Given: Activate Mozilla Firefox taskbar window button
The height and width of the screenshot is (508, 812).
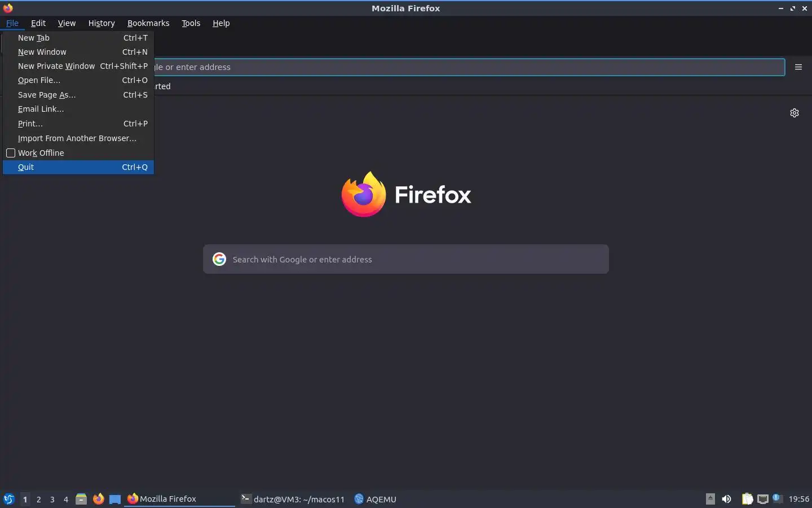Looking at the screenshot, I should (x=179, y=499).
